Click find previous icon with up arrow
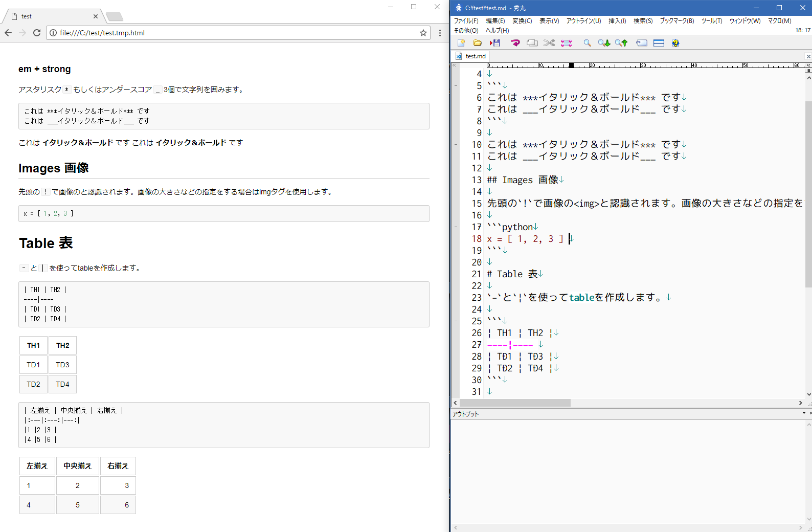This screenshot has width=812, height=532. click(x=621, y=43)
